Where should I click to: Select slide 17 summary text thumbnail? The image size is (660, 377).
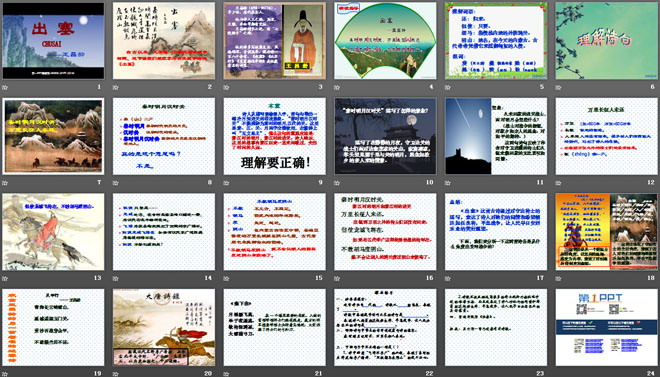(x=496, y=232)
